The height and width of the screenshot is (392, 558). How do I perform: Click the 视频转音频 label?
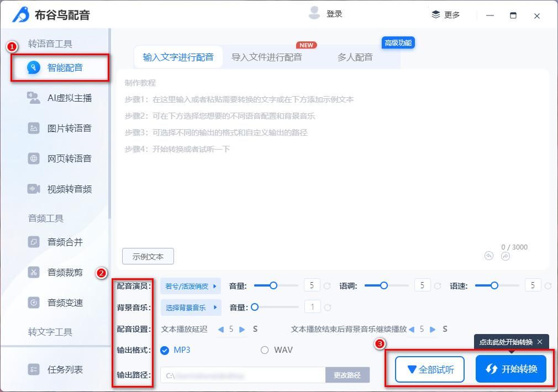(70, 189)
